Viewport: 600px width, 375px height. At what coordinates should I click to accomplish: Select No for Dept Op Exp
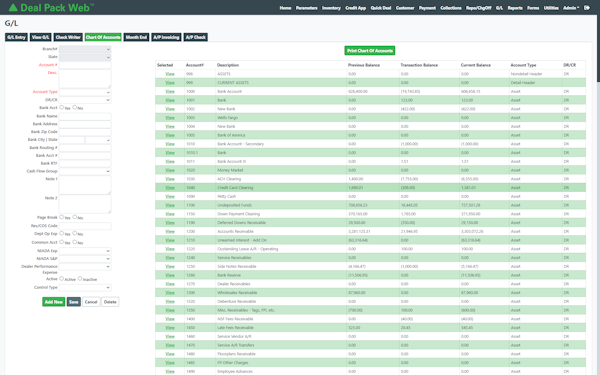tap(75, 233)
